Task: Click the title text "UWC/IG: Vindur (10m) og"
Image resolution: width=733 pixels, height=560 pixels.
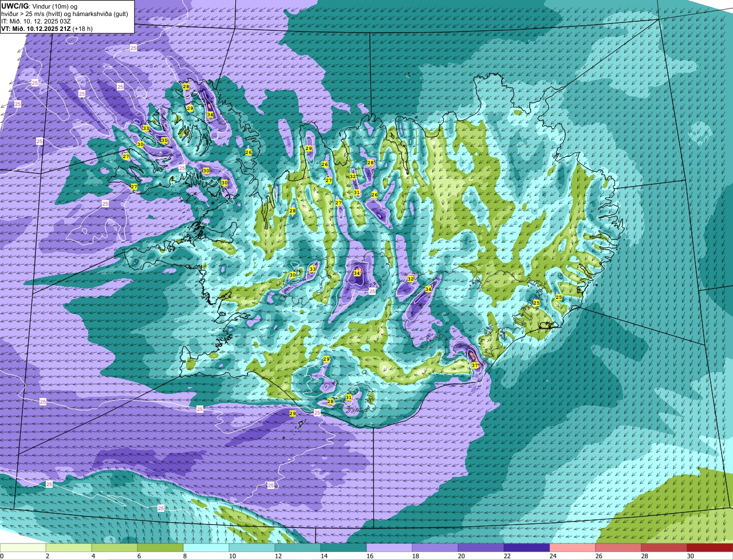Action: click(38, 6)
